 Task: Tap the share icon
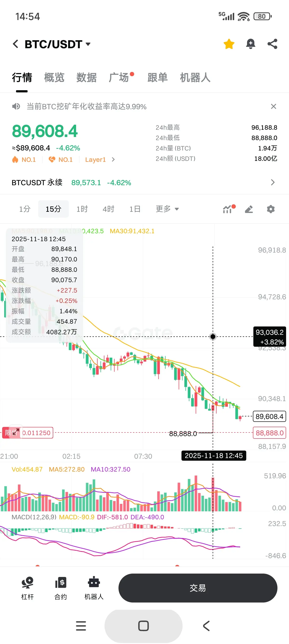pyautogui.click(x=272, y=44)
